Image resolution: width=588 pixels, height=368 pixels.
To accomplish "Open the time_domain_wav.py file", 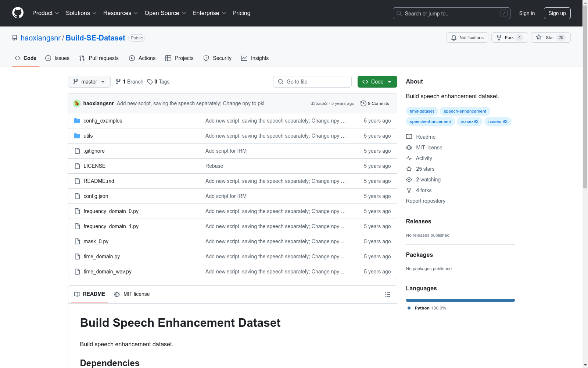I will [x=107, y=272].
